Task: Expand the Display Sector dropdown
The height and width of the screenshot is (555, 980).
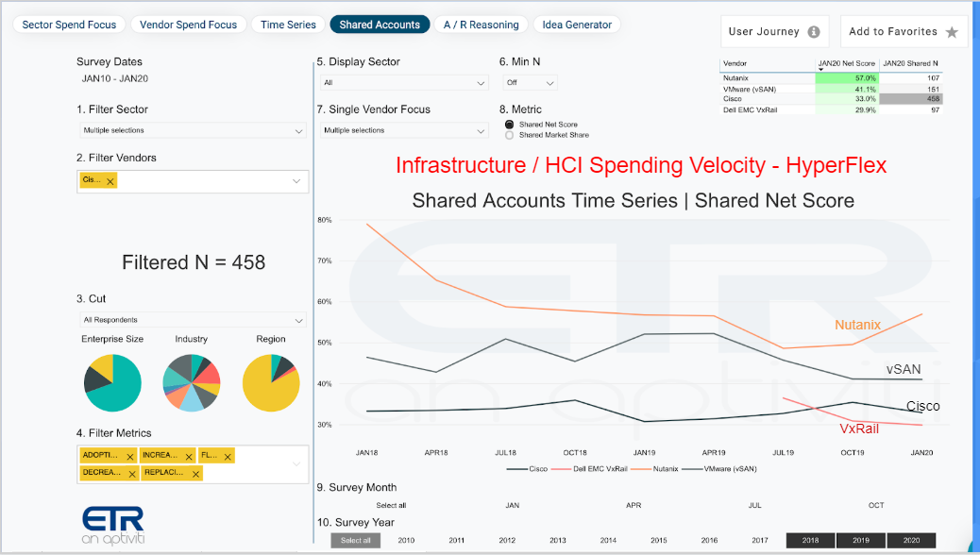Action: point(404,82)
